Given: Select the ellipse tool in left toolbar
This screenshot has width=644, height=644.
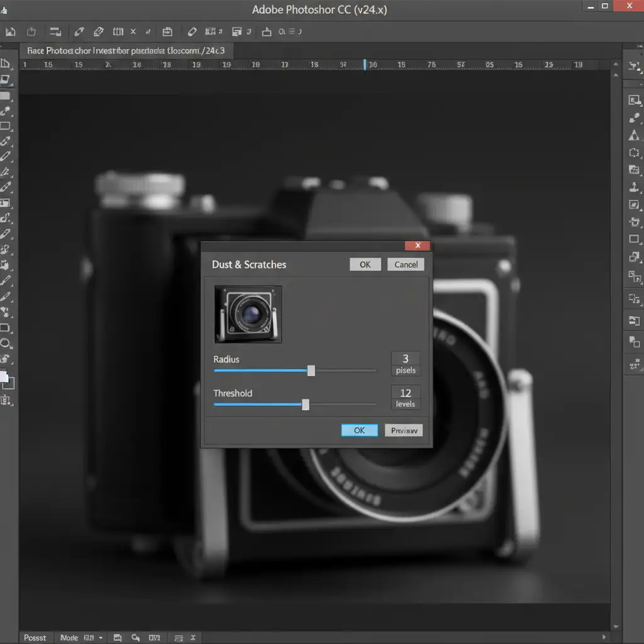Looking at the screenshot, I should (5, 343).
